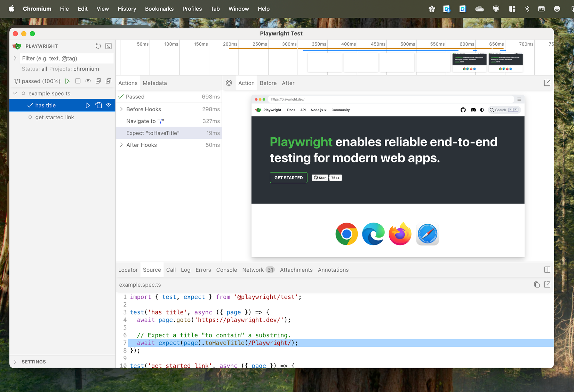Expand the After Hooks section
Screen dimensions: 574x392
coord(121,145)
